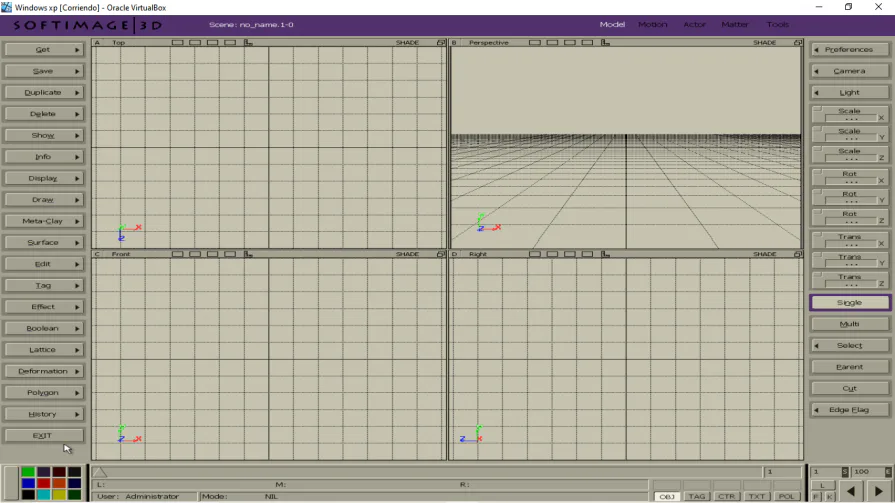The width and height of the screenshot is (895, 503).
Task: Click the A letter label of the Top view
Action: coord(97,43)
